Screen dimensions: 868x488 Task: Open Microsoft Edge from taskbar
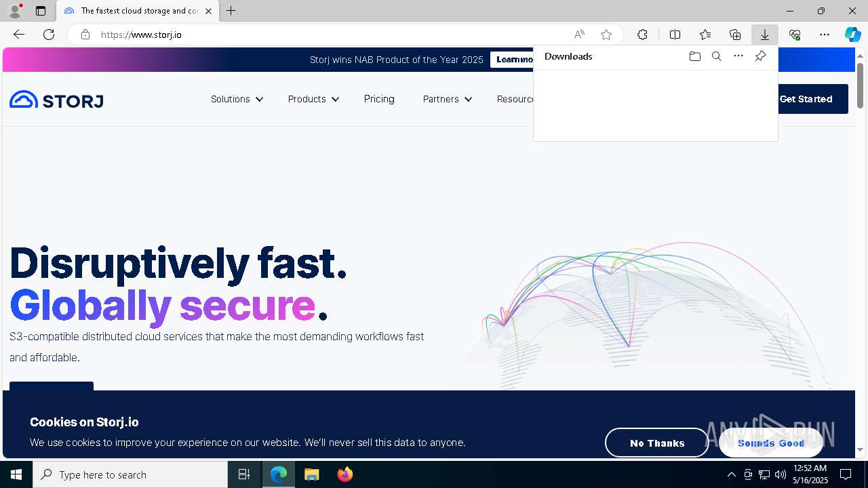(279, 474)
